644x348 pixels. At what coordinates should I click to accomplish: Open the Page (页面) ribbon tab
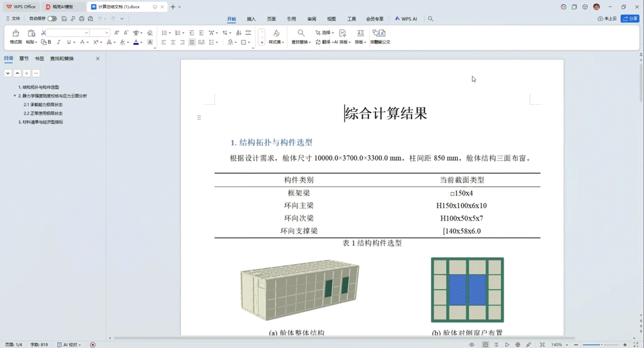click(271, 19)
